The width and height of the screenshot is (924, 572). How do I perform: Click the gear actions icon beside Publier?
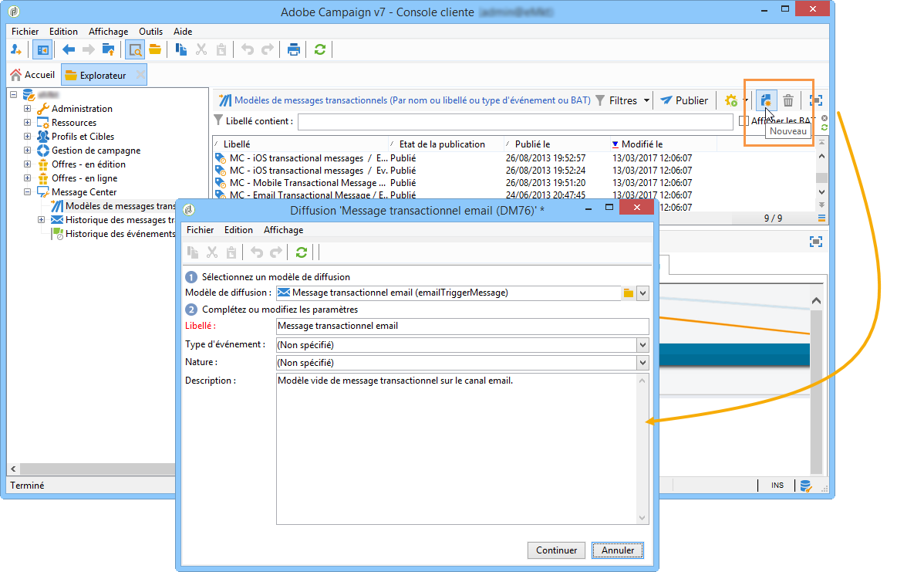[731, 100]
